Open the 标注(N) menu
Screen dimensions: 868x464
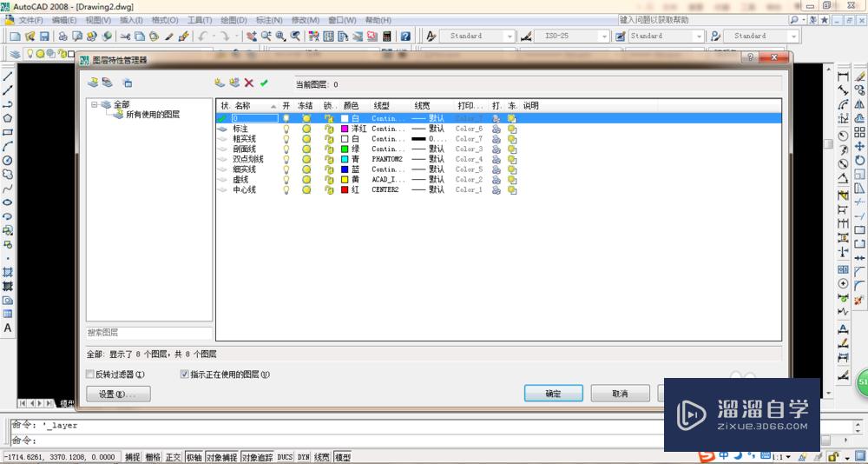(x=269, y=20)
